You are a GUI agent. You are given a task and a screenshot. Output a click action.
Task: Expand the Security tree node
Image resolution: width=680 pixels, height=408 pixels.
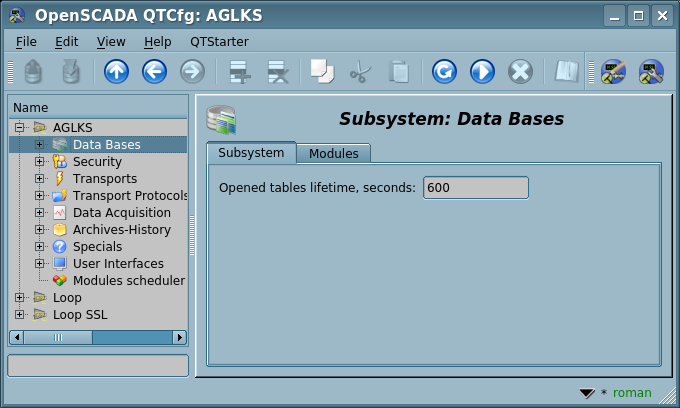39,162
